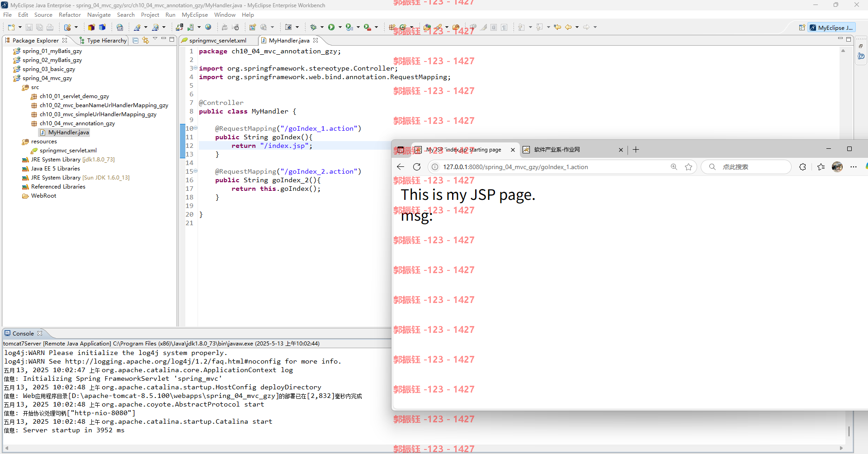The width and height of the screenshot is (868, 454).
Task: Select spring_03_basic_gzy project
Action: click(x=49, y=69)
